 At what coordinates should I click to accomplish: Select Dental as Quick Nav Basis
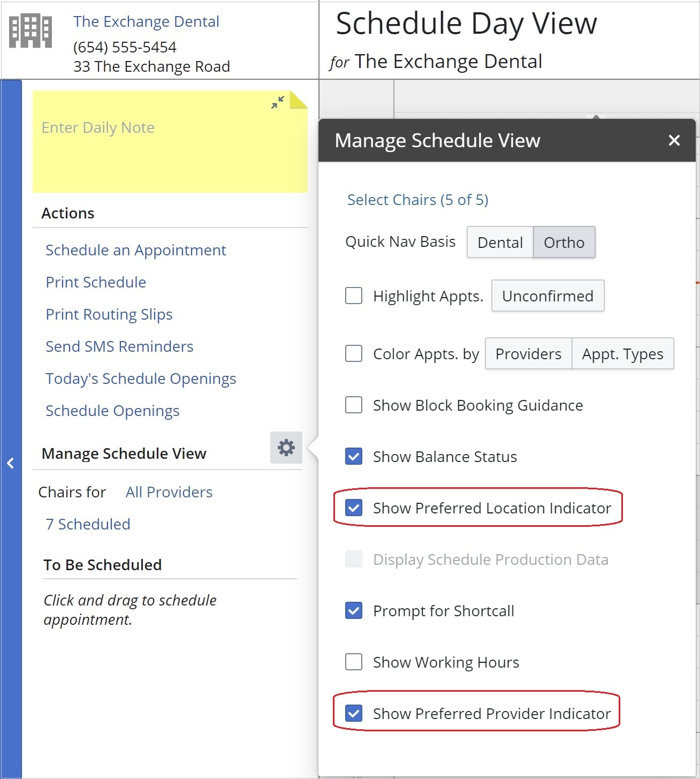(x=500, y=243)
